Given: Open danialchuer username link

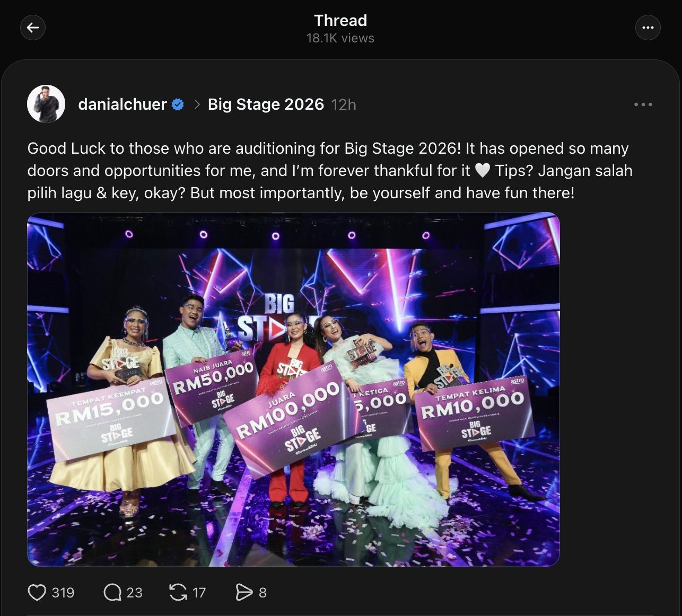Looking at the screenshot, I should point(123,104).
